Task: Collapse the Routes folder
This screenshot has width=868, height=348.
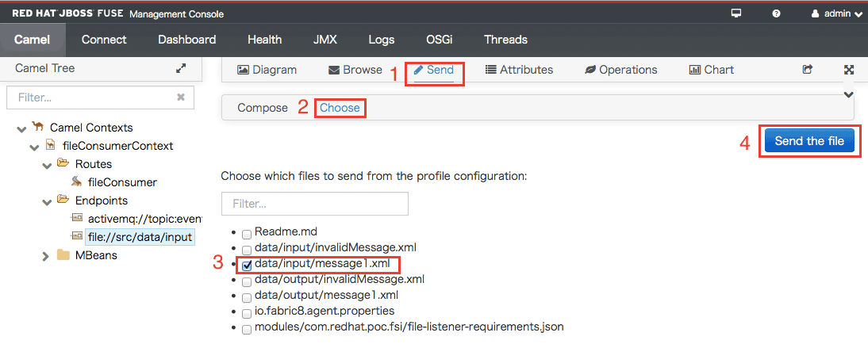Action: pos(48,166)
